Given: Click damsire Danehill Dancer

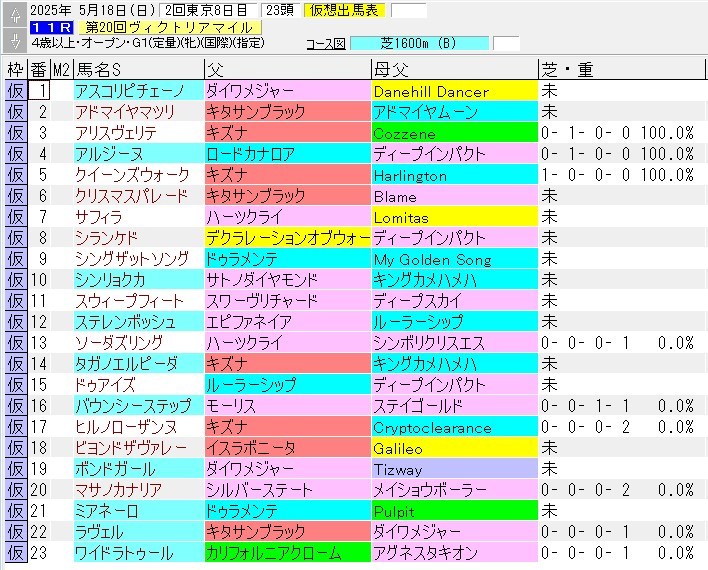Looking at the screenshot, I should coord(455,91).
